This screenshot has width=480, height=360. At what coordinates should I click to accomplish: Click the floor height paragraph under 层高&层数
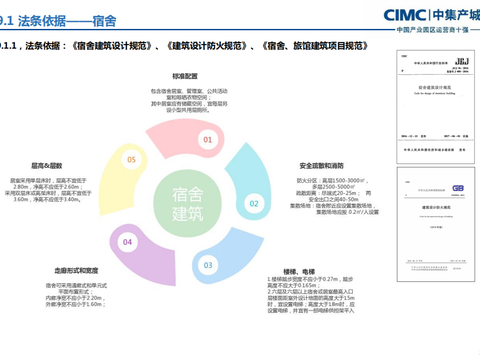(48, 190)
